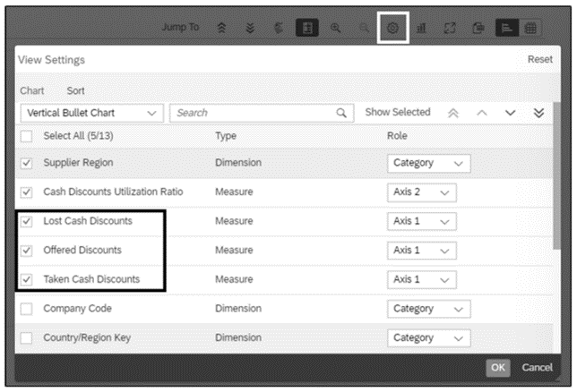Click the chart type bar icon
Image resolution: width=577 pixels, height=392 pixels.
click(421, 28)
